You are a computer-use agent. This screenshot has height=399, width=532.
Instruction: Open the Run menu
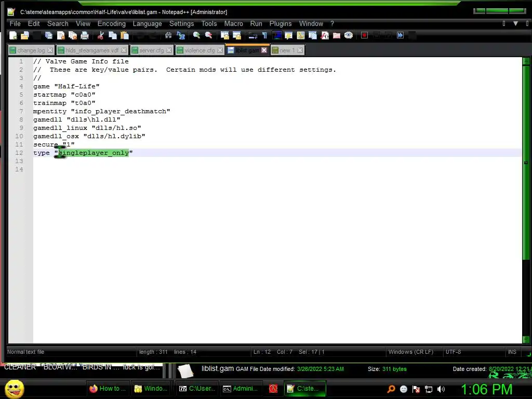coord(256,23)
